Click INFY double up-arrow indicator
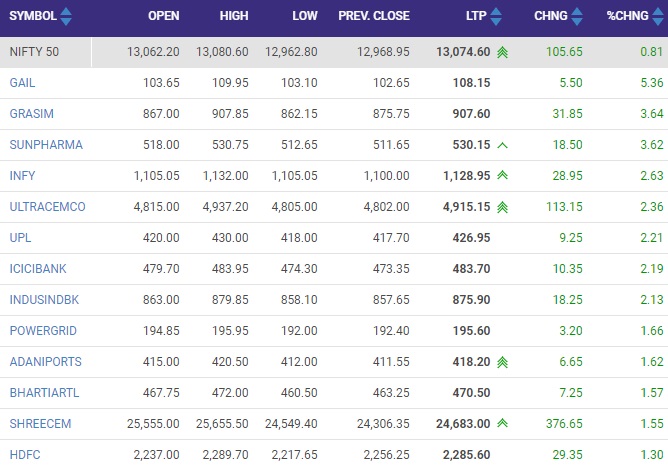The height and width of the screenshot is (466, 668). [x=503, y=175]
